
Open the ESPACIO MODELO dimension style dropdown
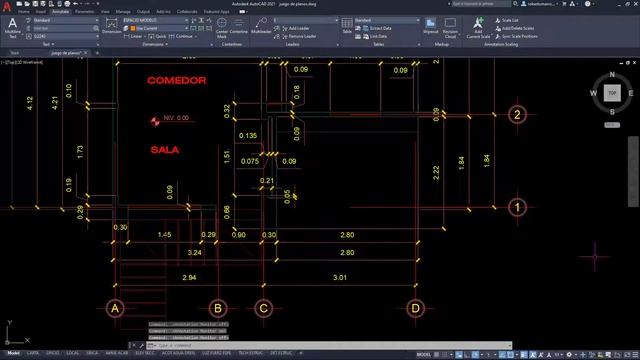tap(156, 20)
